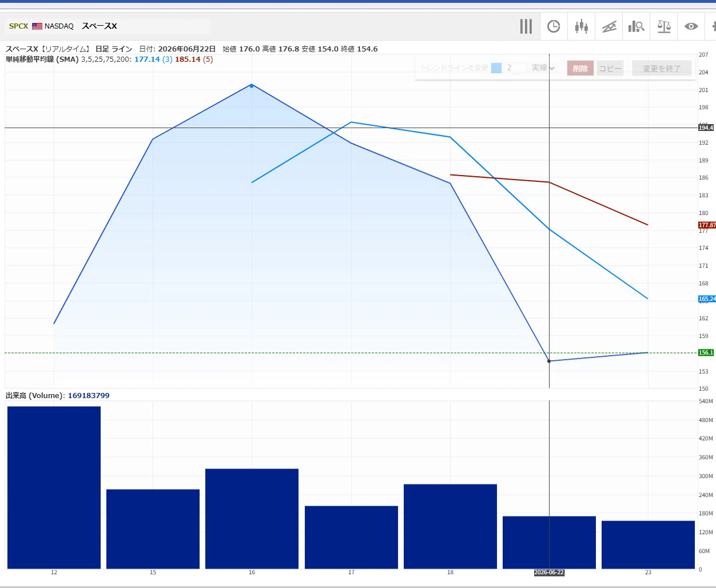Click the volume bar for date 17
716x588 pixels.
click(x=351, y=537)
